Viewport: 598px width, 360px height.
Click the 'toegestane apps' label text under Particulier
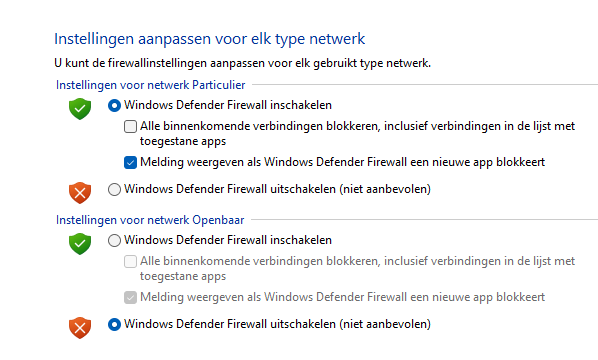183,141
